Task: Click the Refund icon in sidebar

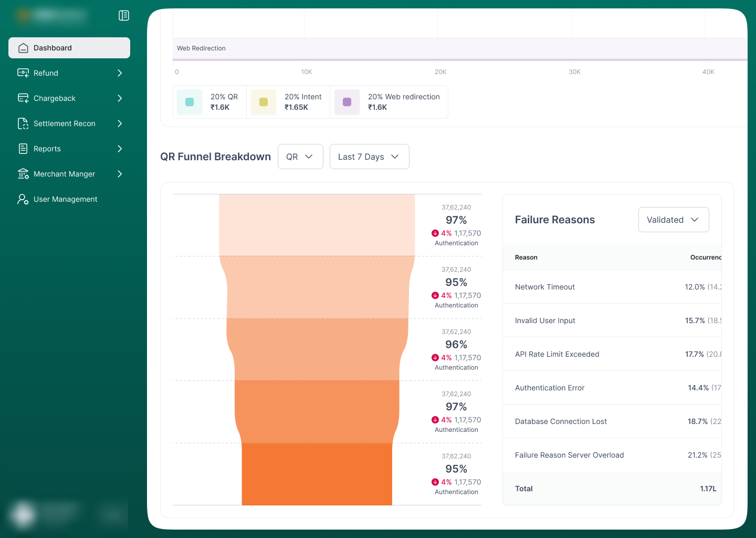Action: (x=23, y=73)
